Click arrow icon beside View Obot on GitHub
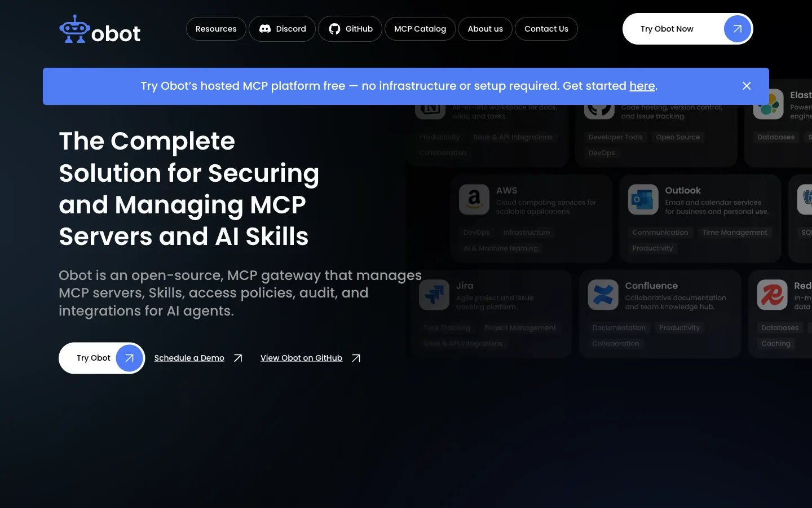This screenshot has height=508, width=812. (x=356, y=358)
